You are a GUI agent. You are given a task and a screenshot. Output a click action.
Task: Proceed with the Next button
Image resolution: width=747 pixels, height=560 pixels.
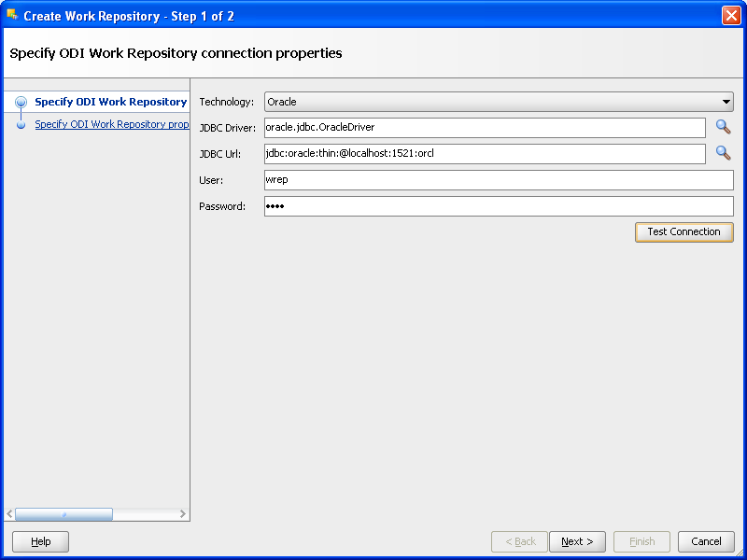click(x=577, y=541)
